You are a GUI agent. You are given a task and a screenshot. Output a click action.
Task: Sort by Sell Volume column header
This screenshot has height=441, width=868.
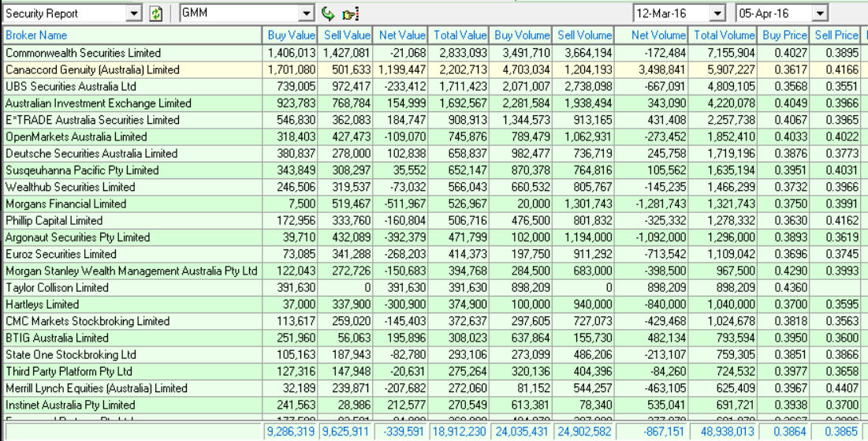(583, 36)
